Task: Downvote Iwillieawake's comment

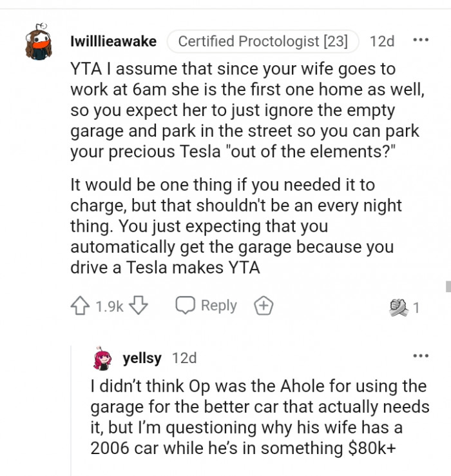Action: (x=139, y=306)
